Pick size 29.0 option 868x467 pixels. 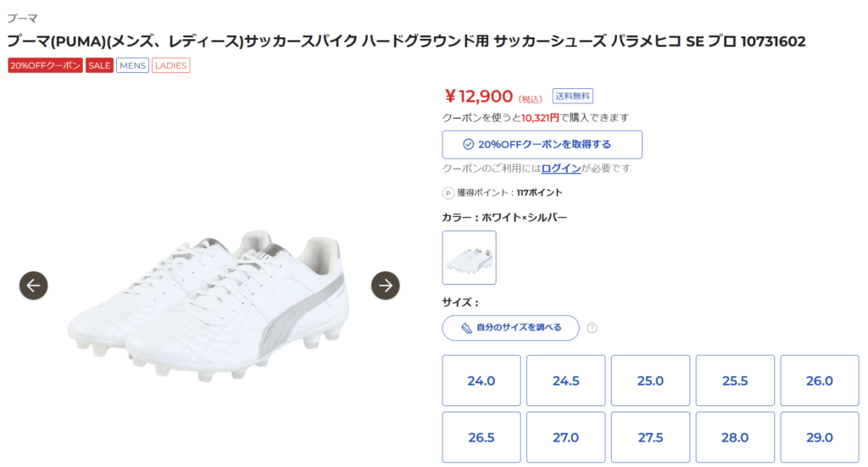point(820,437)
